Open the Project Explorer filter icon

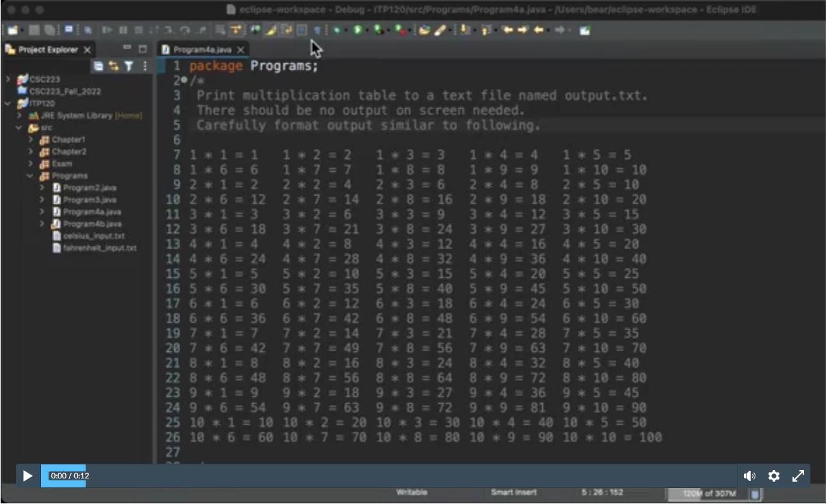point(129,66)
